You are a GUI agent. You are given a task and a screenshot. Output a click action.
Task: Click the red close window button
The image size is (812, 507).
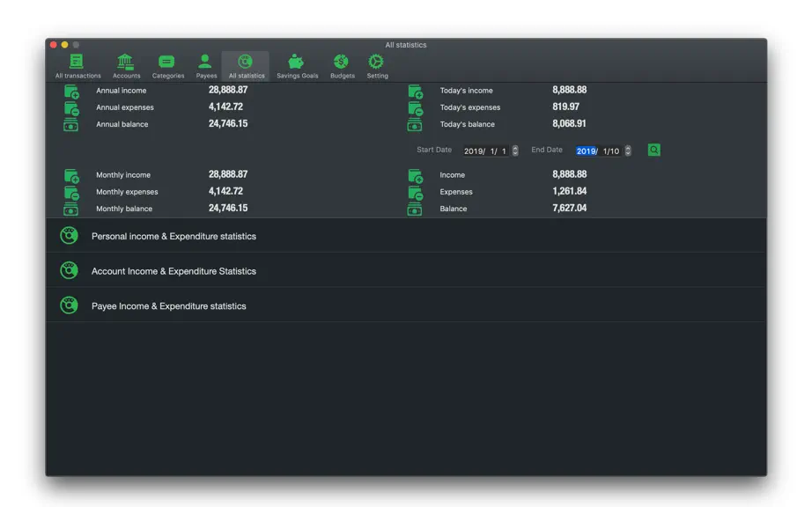coord(54,45)
